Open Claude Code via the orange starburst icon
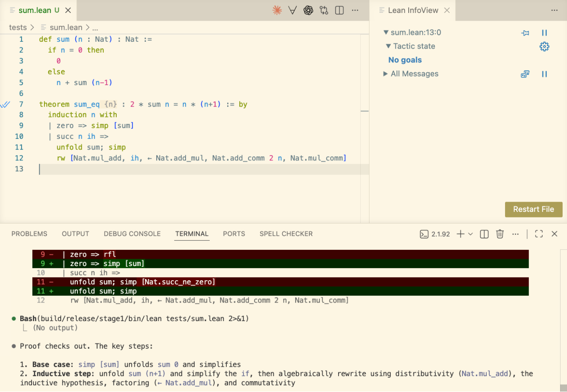This screenshot has width=567, height=392. 277,11
